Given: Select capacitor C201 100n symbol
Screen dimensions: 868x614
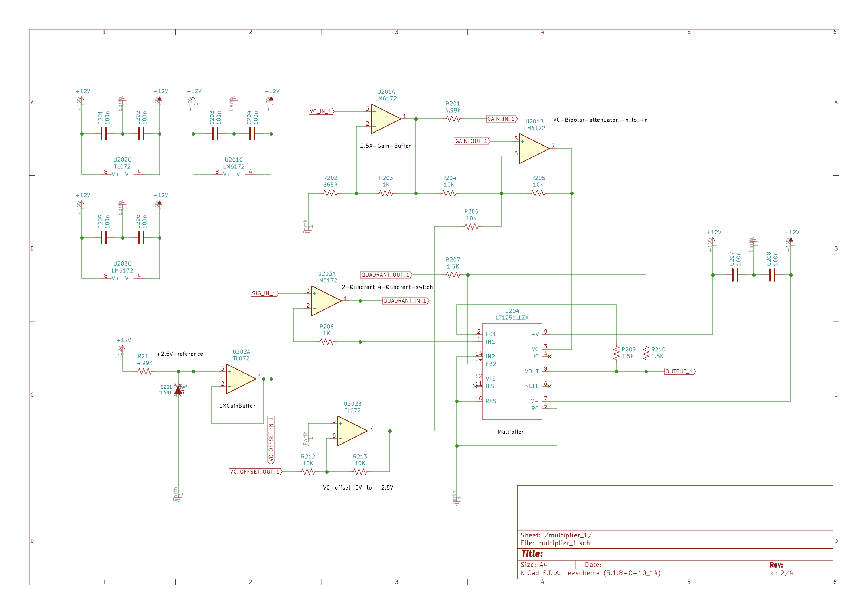Looking at the screenshot, I should [x=104, y=134].
